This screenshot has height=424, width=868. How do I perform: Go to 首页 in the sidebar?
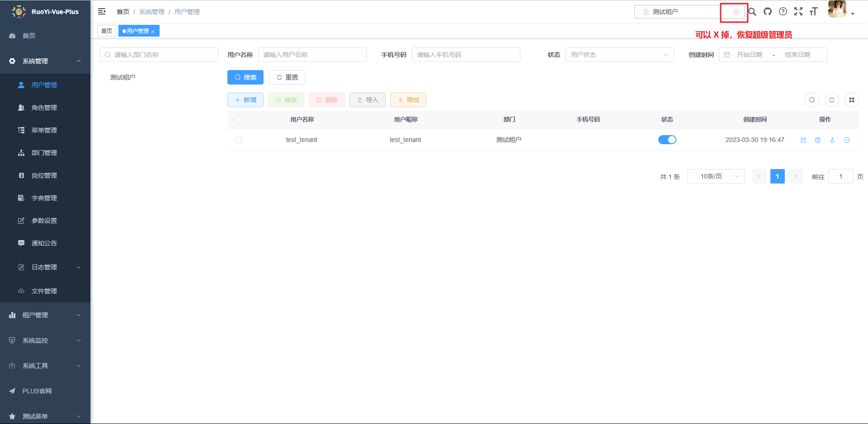[45, 36]
